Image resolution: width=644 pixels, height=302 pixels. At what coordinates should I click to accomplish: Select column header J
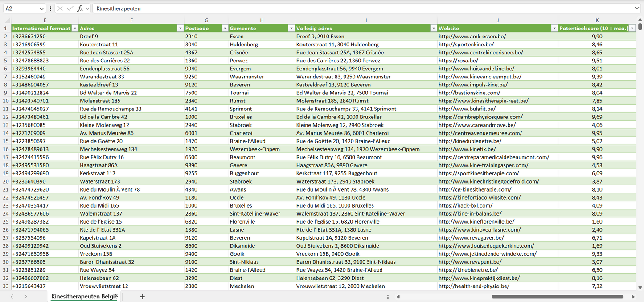(x=497, y=20)
